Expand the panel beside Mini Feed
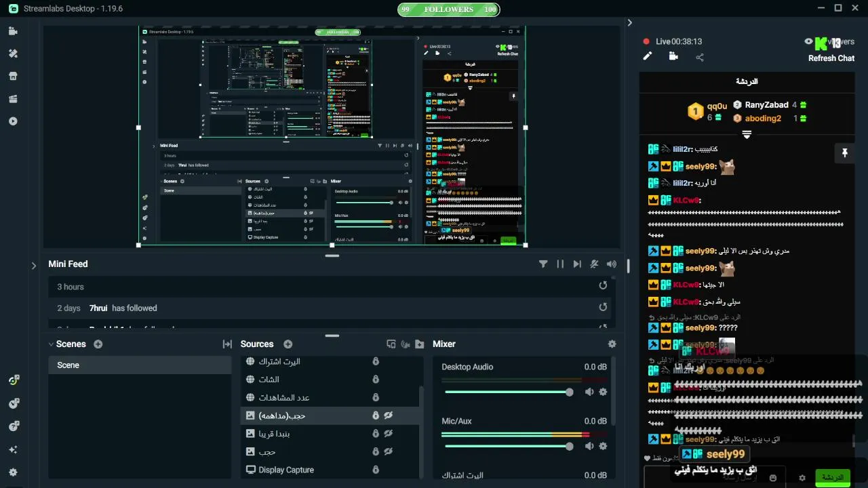This screenshot has width=868, height=488. [34, 266]
